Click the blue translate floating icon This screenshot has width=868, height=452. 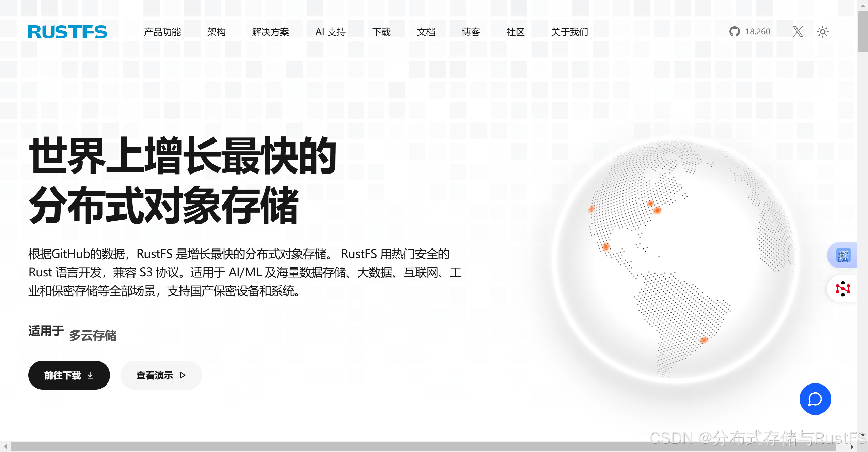843,255
